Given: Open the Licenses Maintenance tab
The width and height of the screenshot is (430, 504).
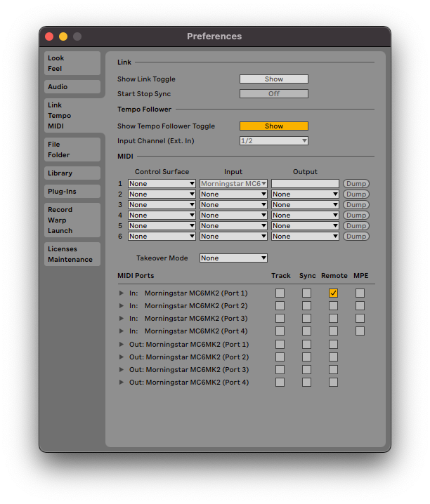Looking at the screenshot, I should pos(72,254).
